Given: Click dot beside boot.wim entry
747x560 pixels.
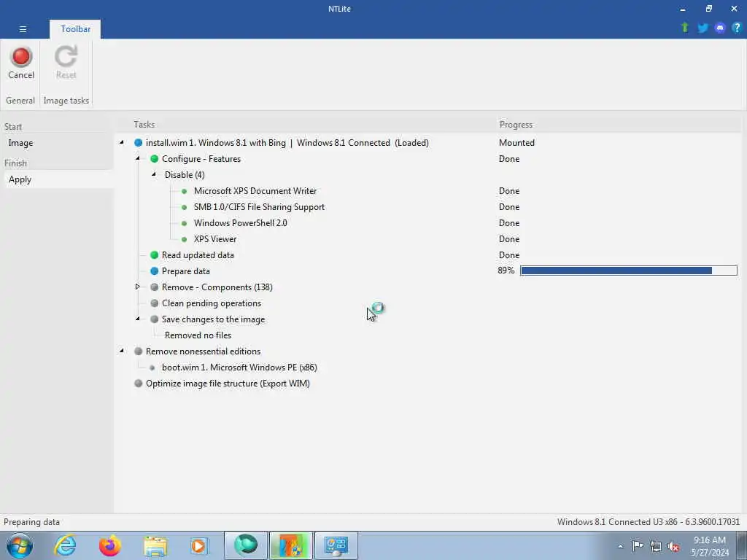Looking at the screenshot, I should 152,367.
